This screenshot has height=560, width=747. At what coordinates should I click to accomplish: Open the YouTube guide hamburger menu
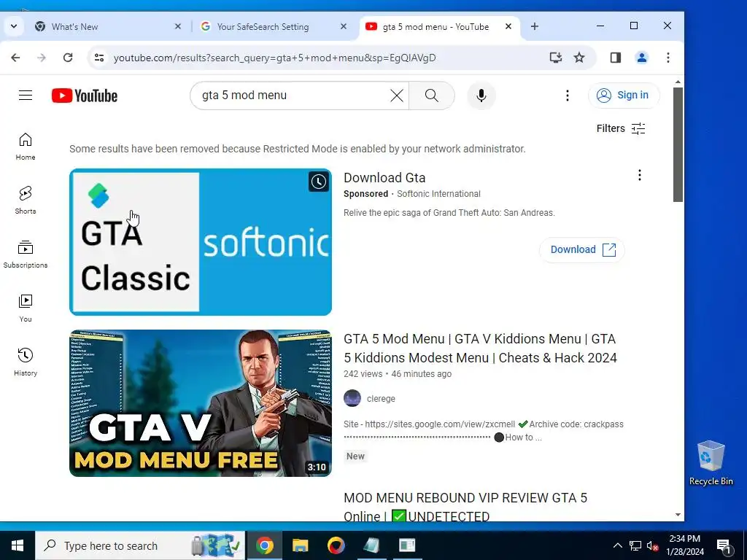26,96
